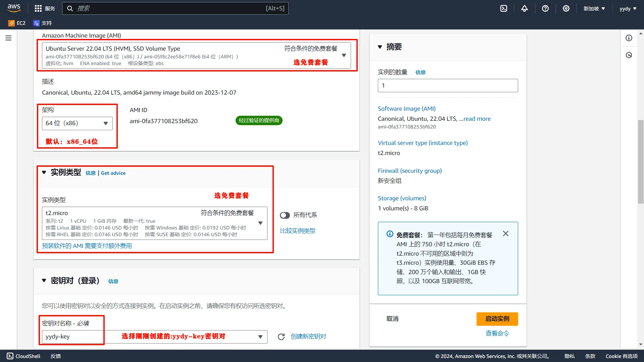Image resolution: width=644 pixels, height=362 pixels.
Task: Open the Info link beside number of instances
Action: tap(420, 72)
